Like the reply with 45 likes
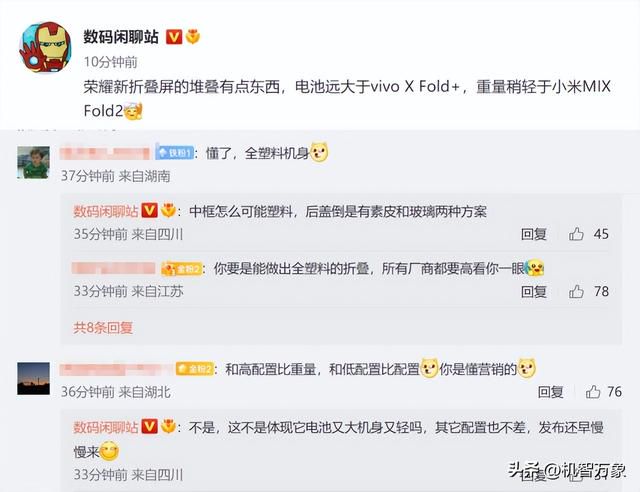 pyautogui.click(x=576, y=234)
